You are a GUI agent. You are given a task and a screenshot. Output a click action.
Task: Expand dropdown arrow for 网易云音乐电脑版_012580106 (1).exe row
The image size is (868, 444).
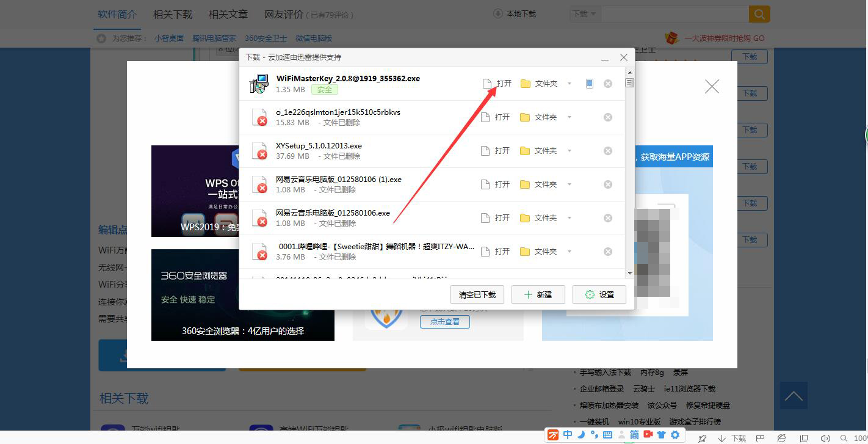[570, 184]
